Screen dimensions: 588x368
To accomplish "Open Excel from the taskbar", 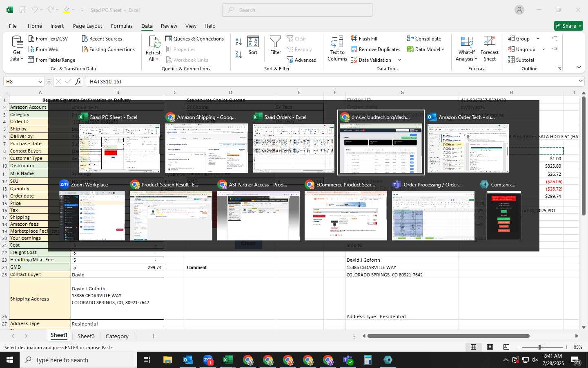I will [x=228, y=360].
